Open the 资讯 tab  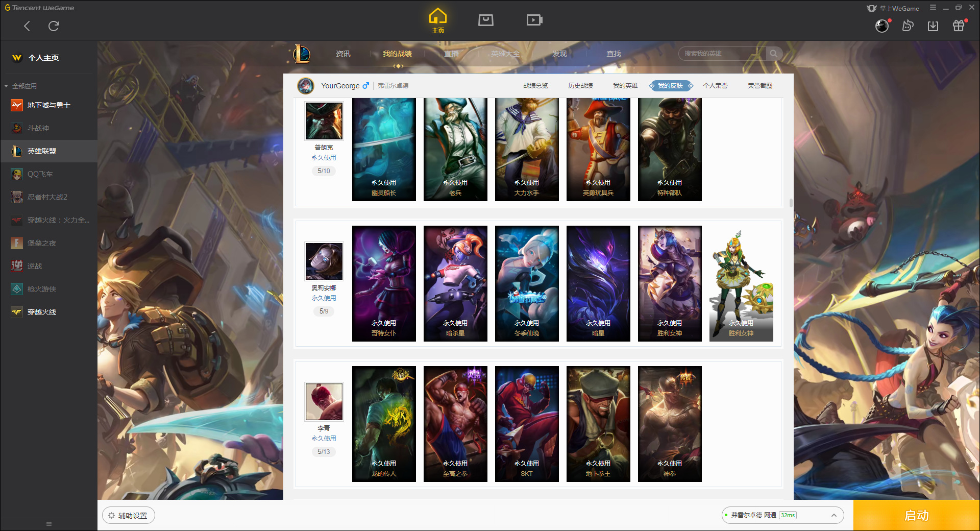pos(343,54)
